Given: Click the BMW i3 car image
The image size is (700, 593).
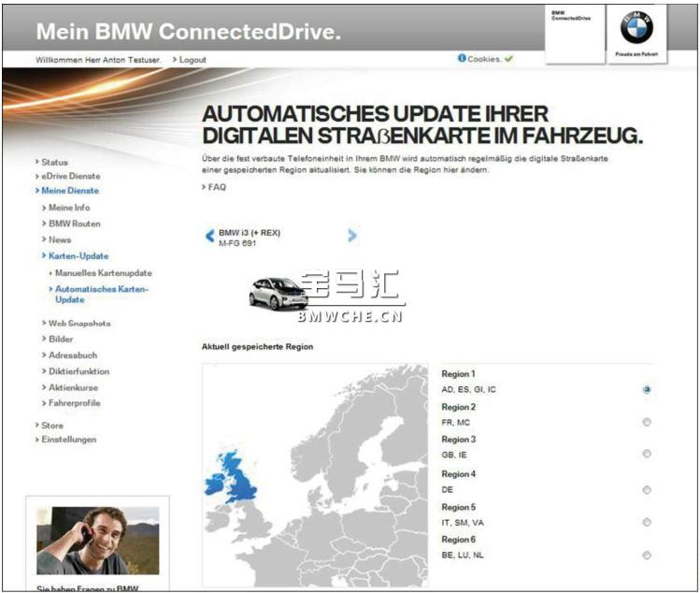Looking at the screenshot, I should [278, 293].
